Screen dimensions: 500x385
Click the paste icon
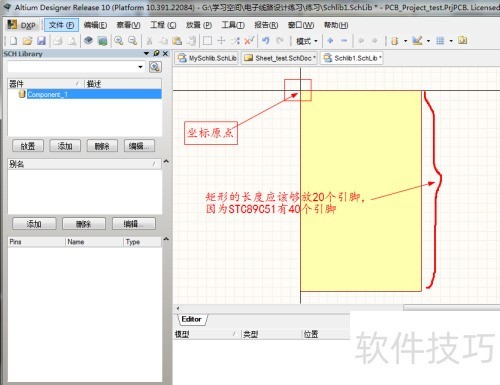[177, 41]
